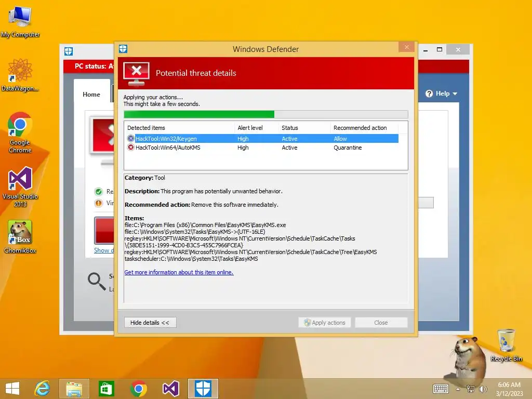
Task: Click shield icon in main Defender window title
Action: [69, 51]
